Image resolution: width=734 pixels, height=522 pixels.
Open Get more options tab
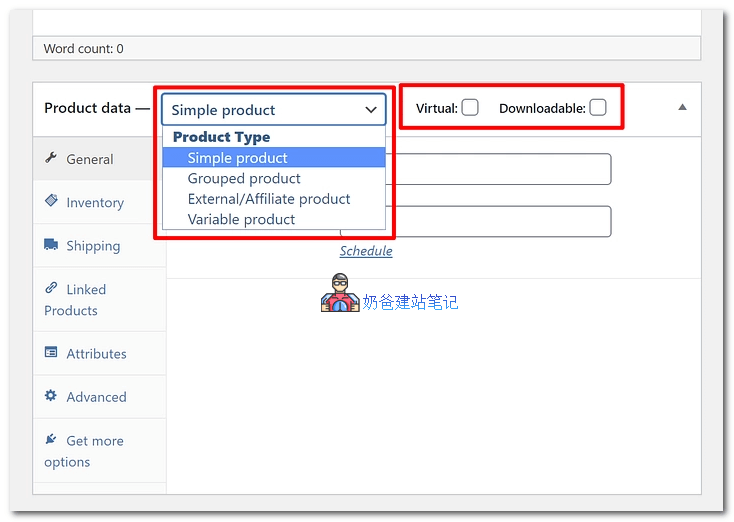tap(99, 451)
